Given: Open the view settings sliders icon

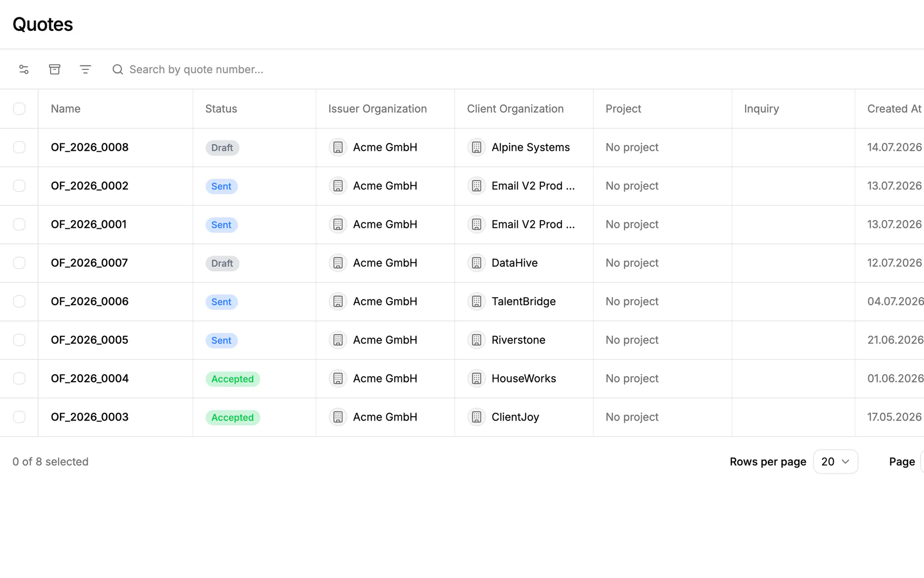Looking at the screenshot, I should click(24, 69).
